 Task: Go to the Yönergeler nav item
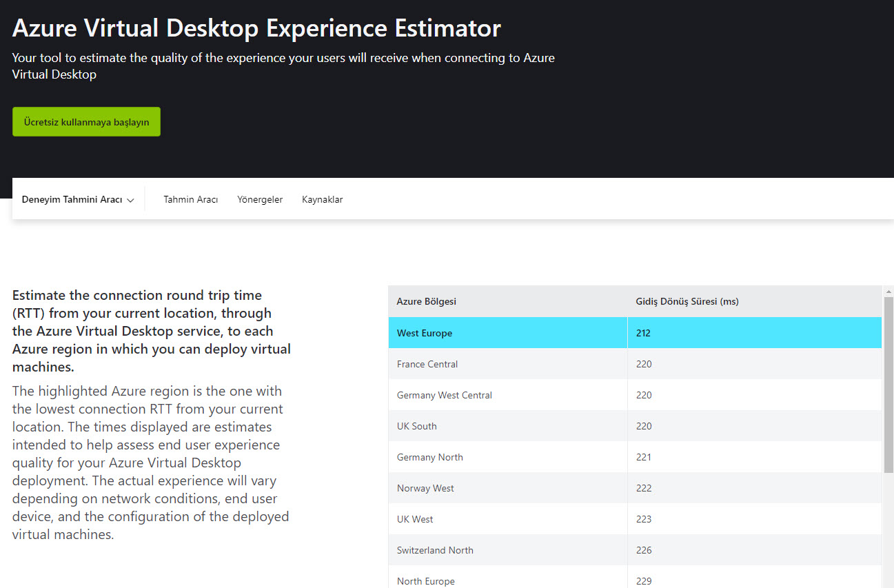[x=260, y=200]
